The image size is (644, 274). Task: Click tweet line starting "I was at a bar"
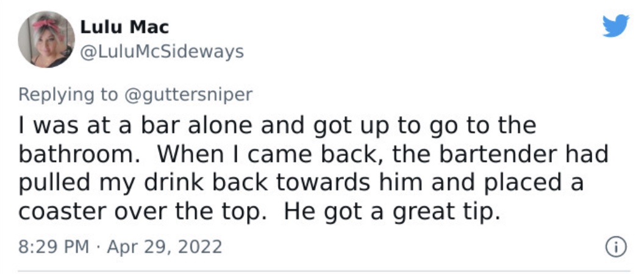click(x=277, y=126)
